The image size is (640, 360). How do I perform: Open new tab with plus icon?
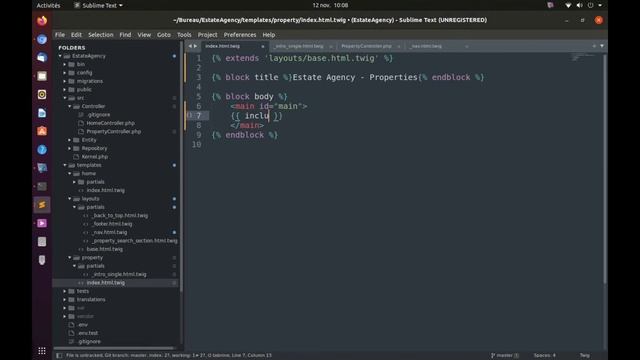(594, 46)
